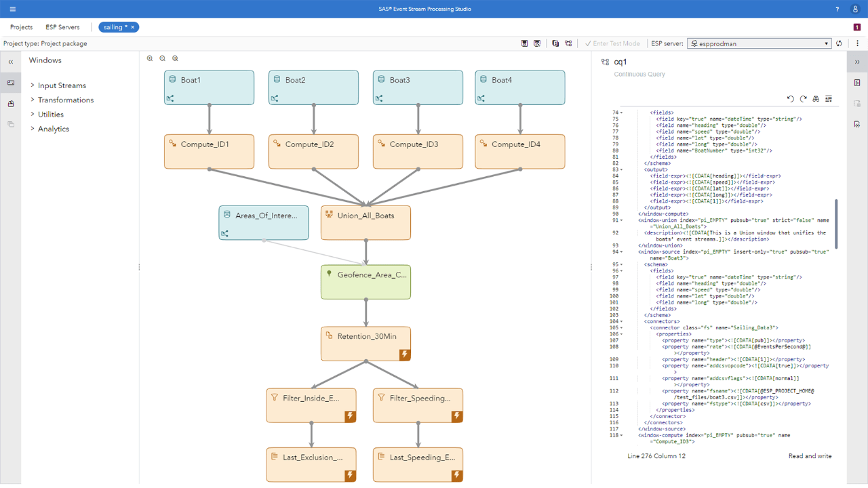Viewport: 868px width, 488px height.
Task: Open the properties right sidebar icon
Action: pos(857,83)
